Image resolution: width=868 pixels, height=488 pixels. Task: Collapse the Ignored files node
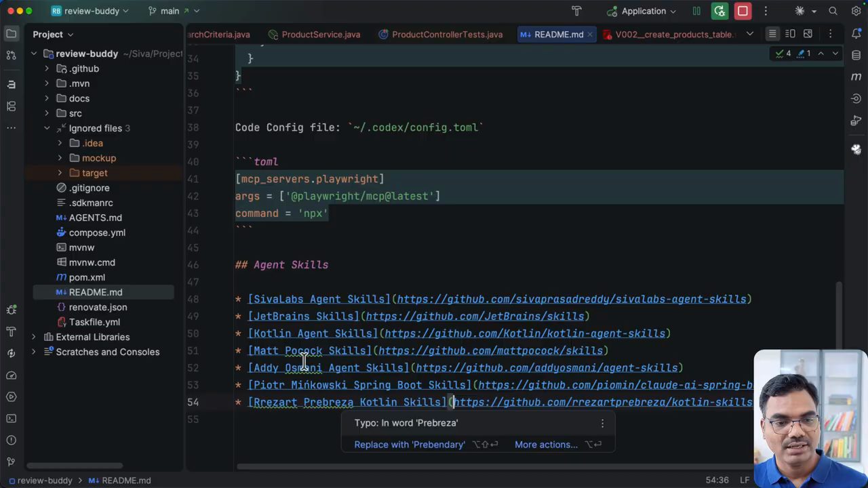coord(47,128)
